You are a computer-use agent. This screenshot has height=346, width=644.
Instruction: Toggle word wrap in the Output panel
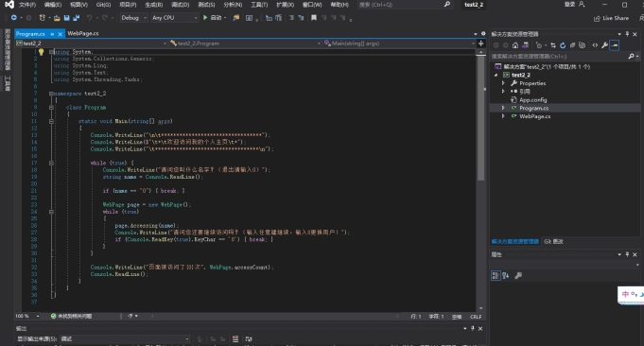pyautogui.click(x=249, y=339)
